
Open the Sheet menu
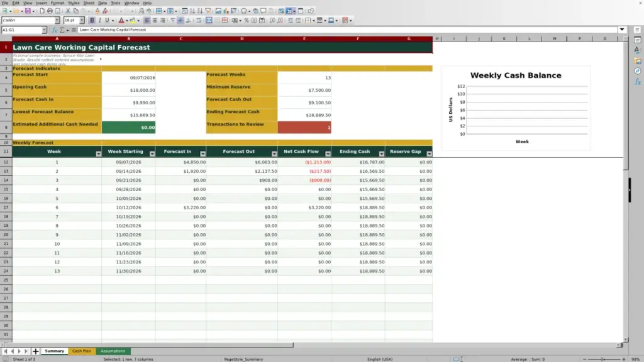(89, 3)
